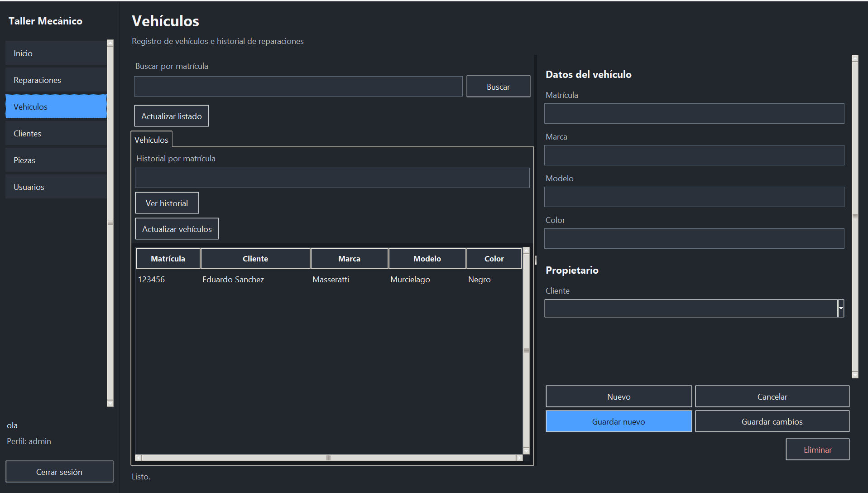Select the Vehículos tab
The width and height of the screenshot is (868, 493).
click(151, 140)
